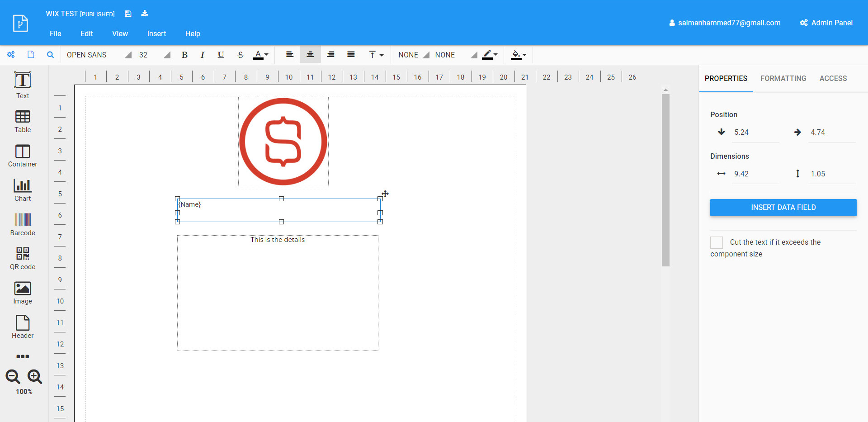Click the app logo icon
The width and height of the screenshot is (868, 422).
[21, 23]
